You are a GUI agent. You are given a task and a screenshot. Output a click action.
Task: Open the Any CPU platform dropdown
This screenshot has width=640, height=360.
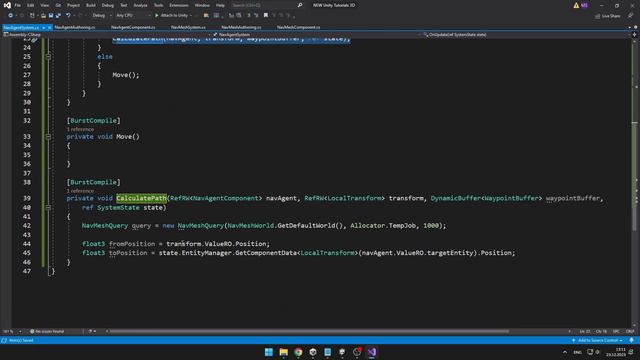click(133, 16)
